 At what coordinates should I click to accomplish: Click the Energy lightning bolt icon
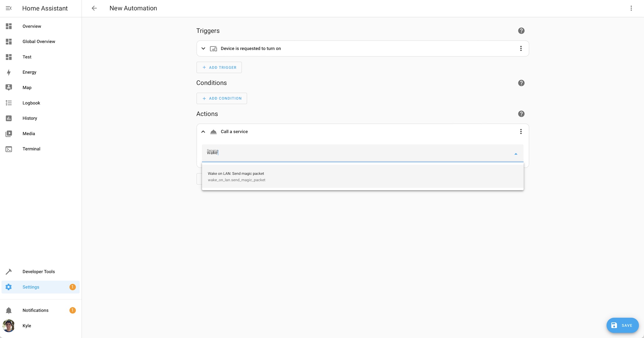coord(9,72)
